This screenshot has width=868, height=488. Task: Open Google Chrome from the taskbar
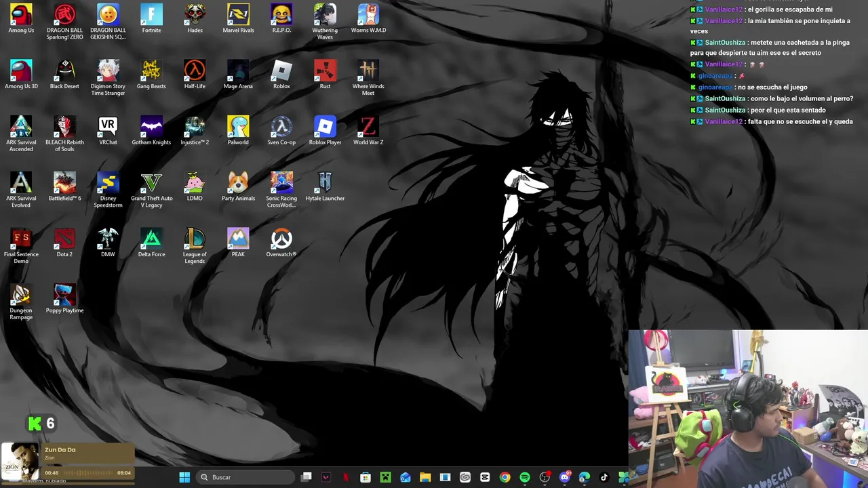(505, 477)
